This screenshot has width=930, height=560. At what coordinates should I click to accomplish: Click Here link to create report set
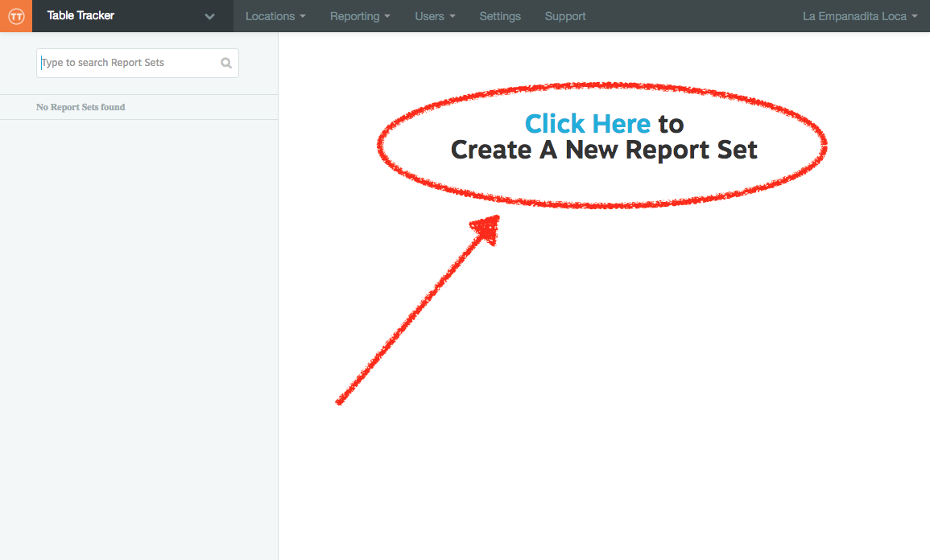pos(588,124)
